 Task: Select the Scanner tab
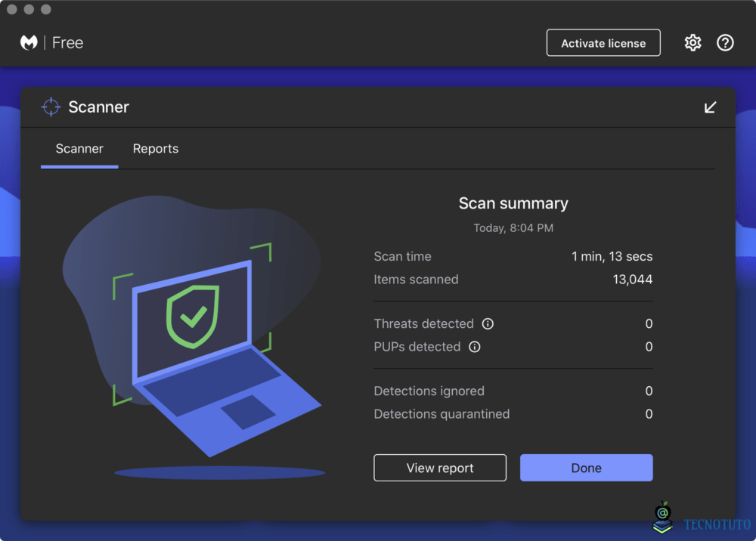(79, 149)
